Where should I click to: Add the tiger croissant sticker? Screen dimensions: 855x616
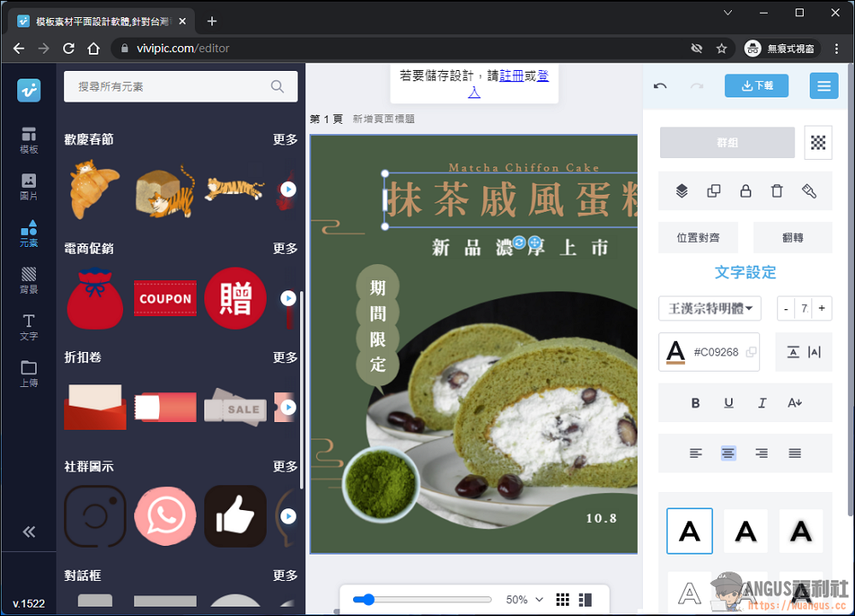pyautogui.click(x=94, y=189)
